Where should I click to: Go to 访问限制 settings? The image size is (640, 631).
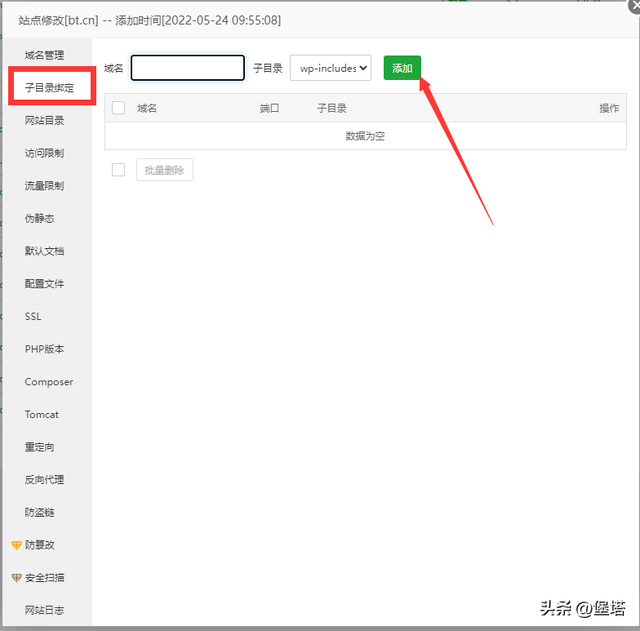coord(44,153)
